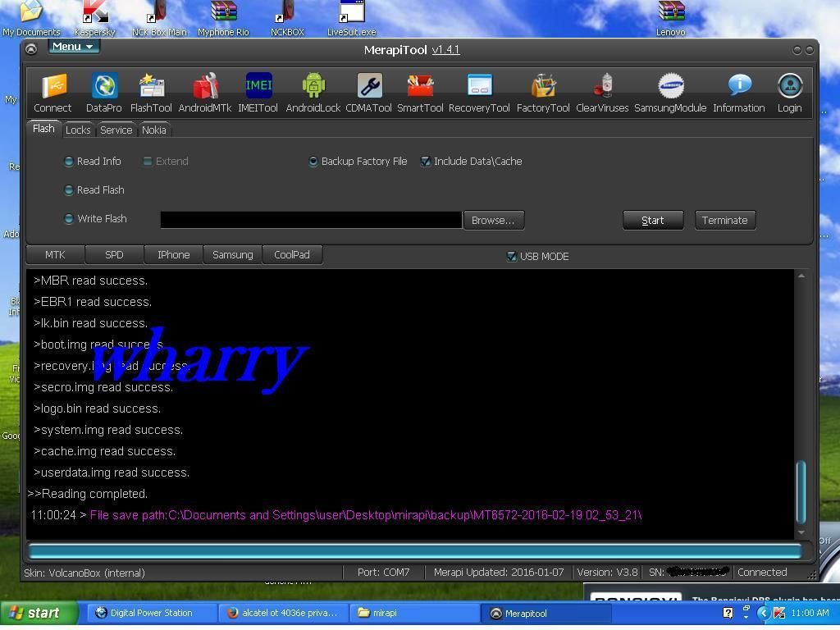Click the blue progress bar

click(414, 551)
